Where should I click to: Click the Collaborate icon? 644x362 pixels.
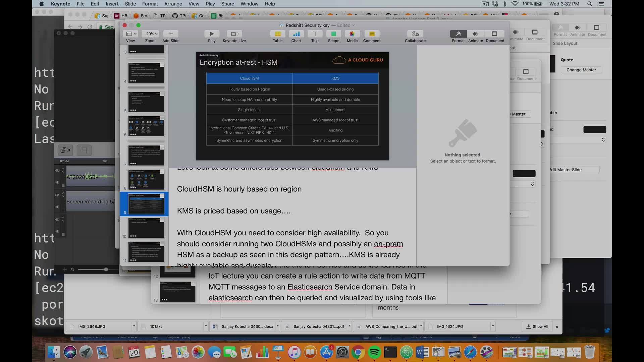[415, 34]
